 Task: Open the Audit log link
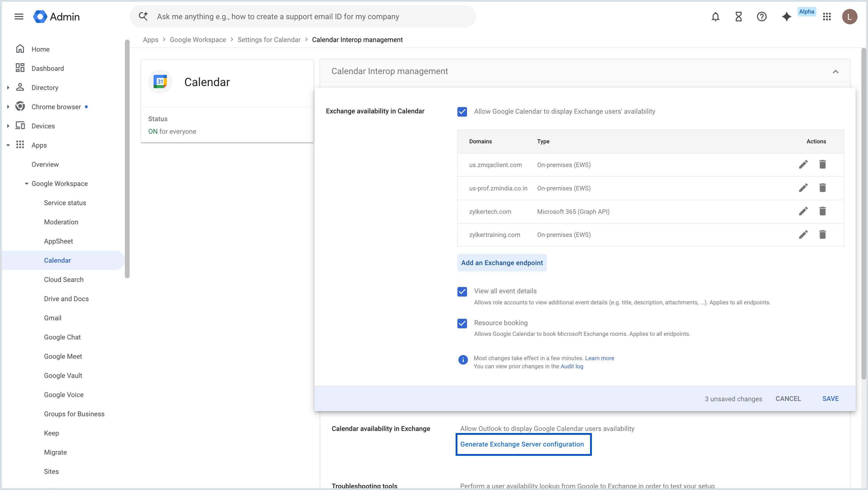pos(571,366)
